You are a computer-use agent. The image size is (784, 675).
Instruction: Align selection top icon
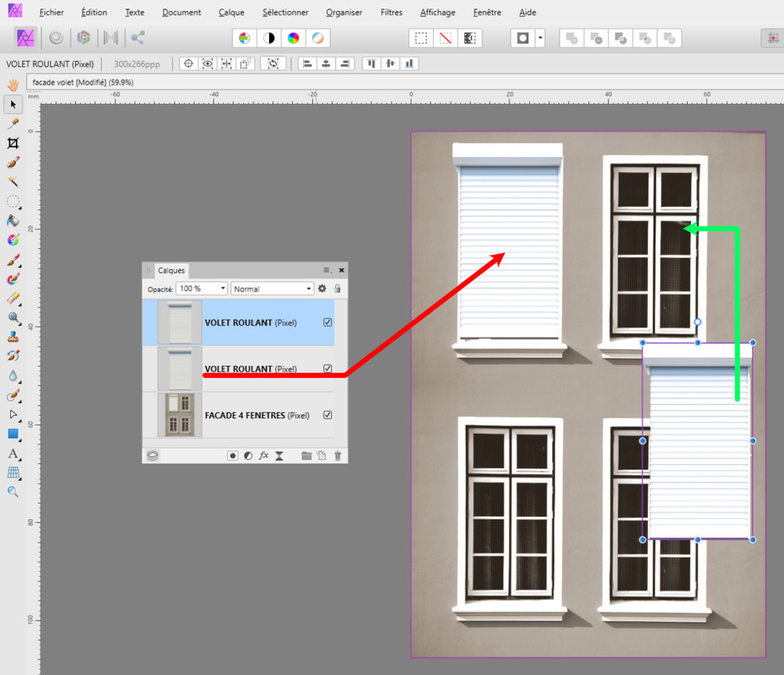[x=371, y=63]
